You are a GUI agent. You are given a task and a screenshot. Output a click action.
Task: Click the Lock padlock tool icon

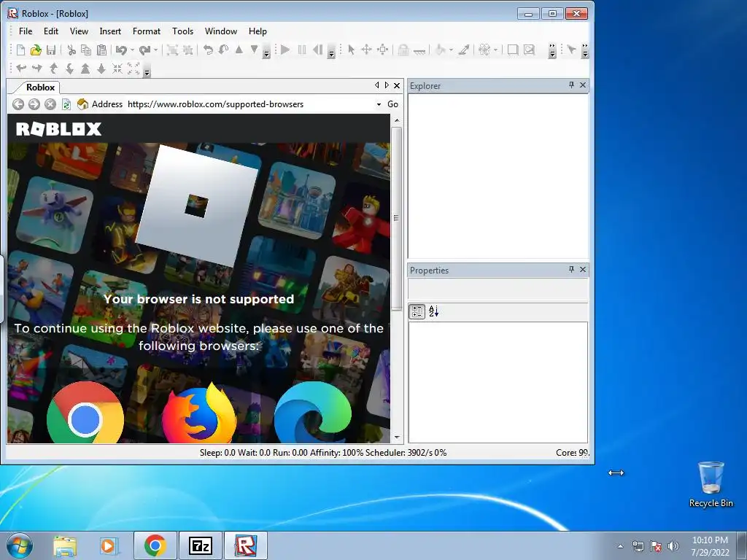click(403, 50)
